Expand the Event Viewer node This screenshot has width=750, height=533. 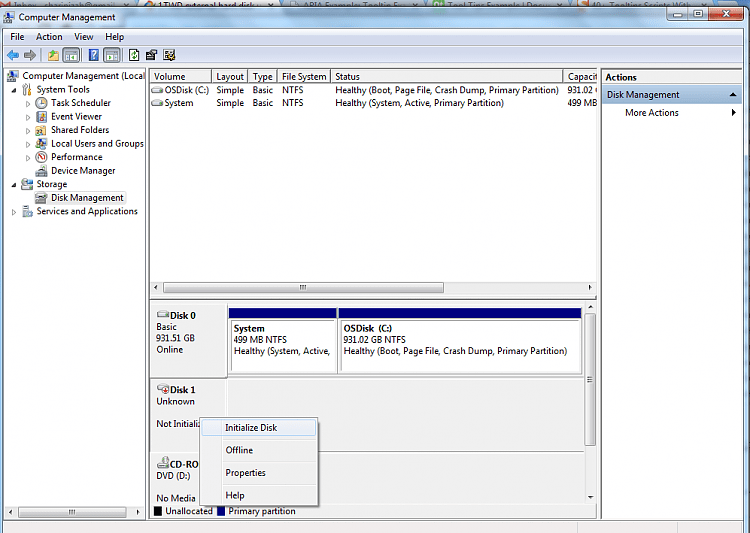(28, 117)
